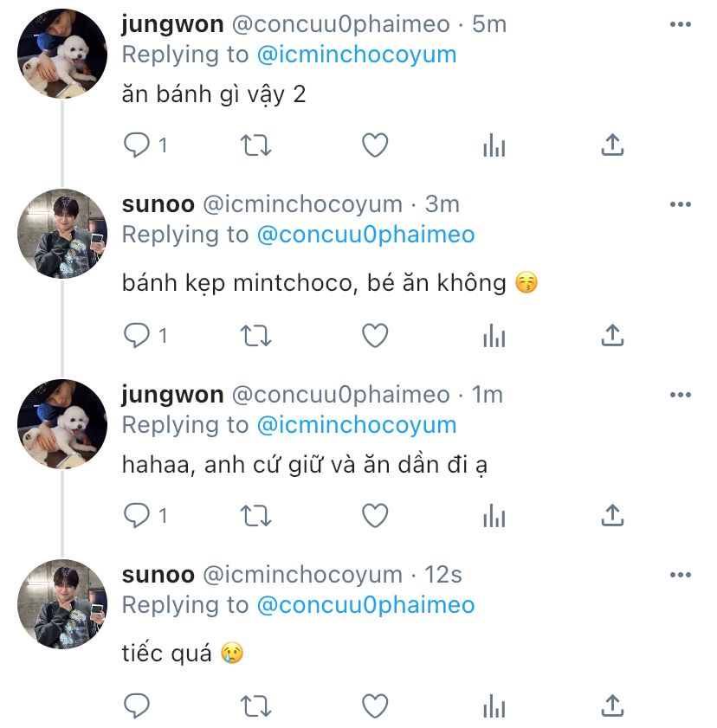Retweet jungwon's "ăn bánh gì vậy 2" tweet

click(x=255, y=145)
